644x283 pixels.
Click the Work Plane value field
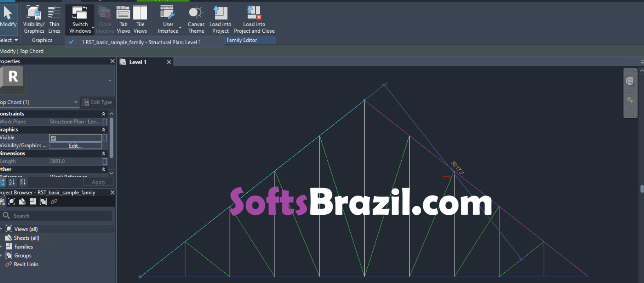tap(76, 122)
